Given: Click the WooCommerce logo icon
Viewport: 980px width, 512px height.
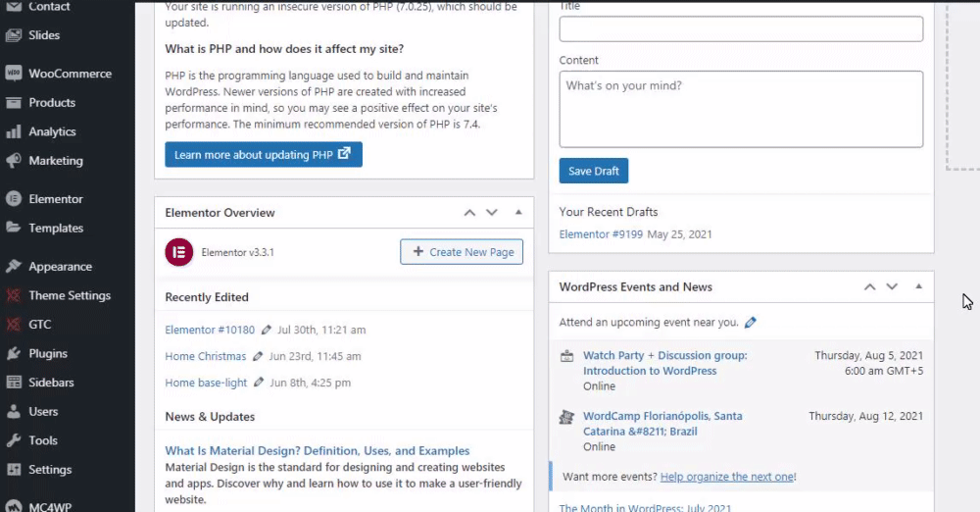Looking at the screenshot, I should click(x=13, y=74).
